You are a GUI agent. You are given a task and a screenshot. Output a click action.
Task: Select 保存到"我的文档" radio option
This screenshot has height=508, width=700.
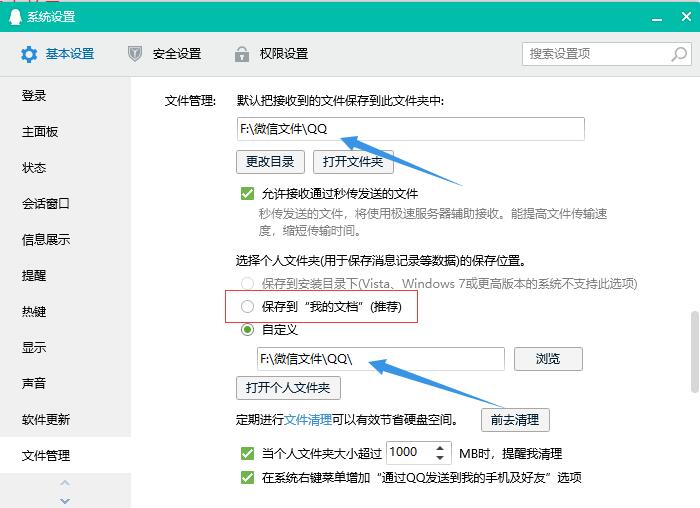247,307
